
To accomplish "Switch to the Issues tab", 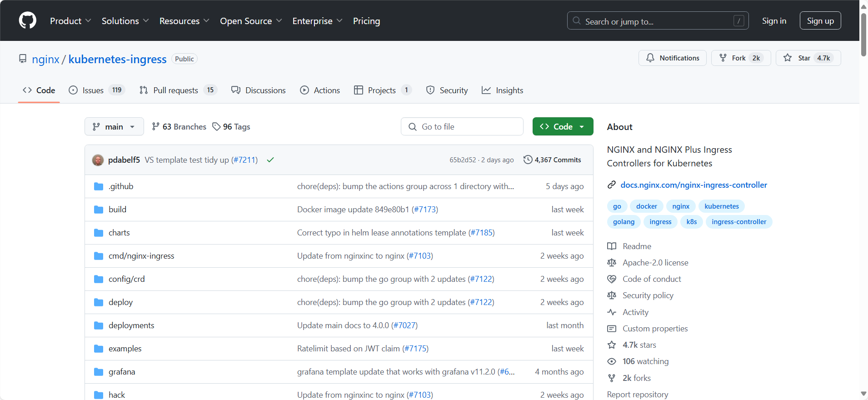I will click(x=96, y=90).
